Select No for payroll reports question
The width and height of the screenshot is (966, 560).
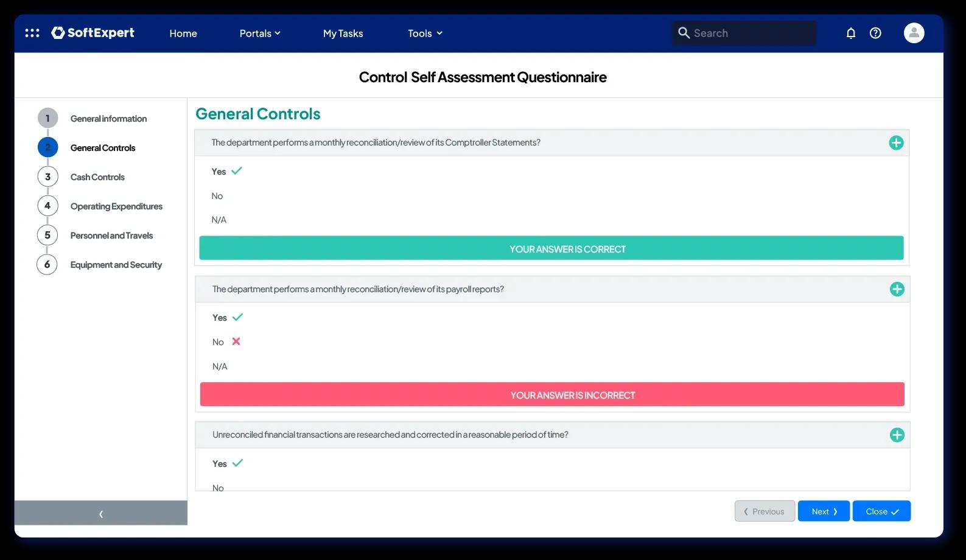218,342
